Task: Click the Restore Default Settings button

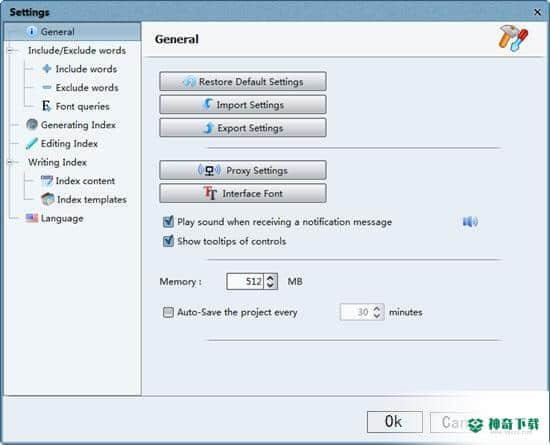Action: [x=243, y=81]
